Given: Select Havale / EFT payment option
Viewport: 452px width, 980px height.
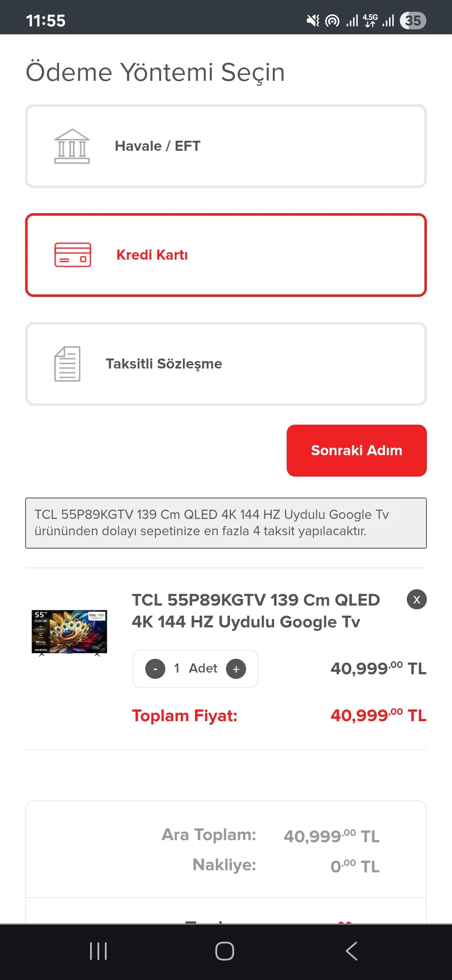Looking at the screenshot, I should click(x=226, y=146).
